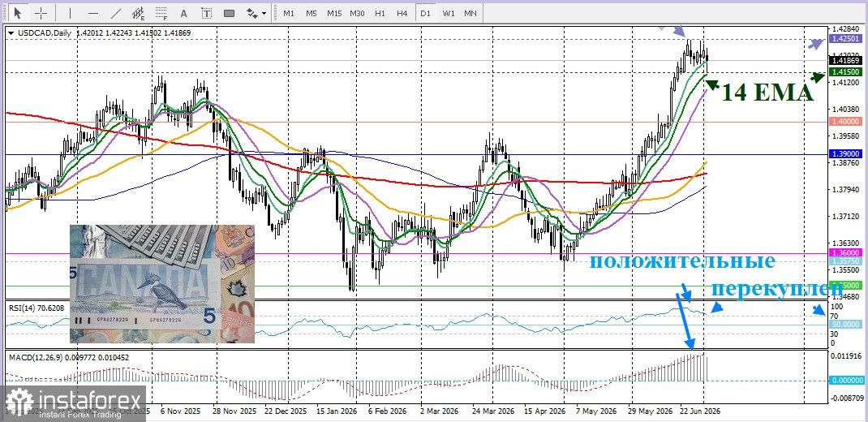Pick the equidistant channel tool
Viewport: 868px width, 422px height.
[x=139, y=13]
